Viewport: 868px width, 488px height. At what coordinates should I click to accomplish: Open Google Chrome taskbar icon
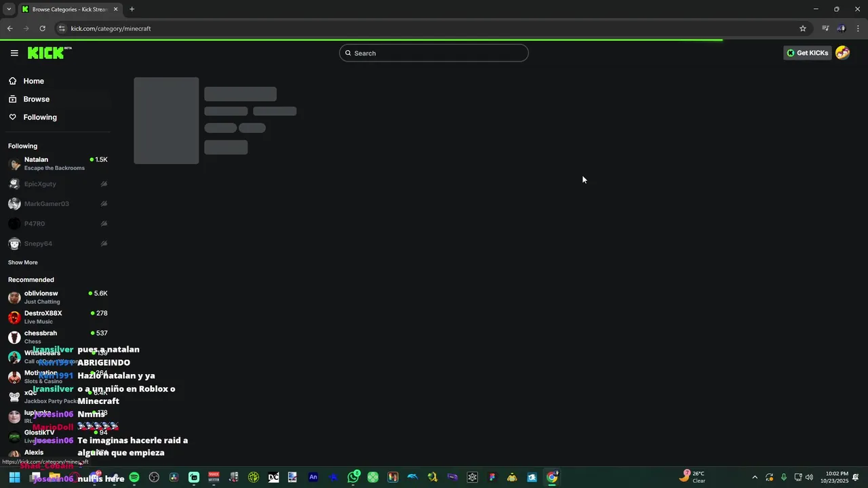pos(552,477)
